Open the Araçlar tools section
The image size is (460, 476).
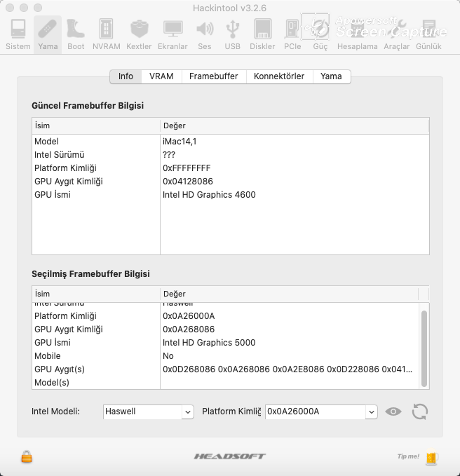(x=397, y=34)
